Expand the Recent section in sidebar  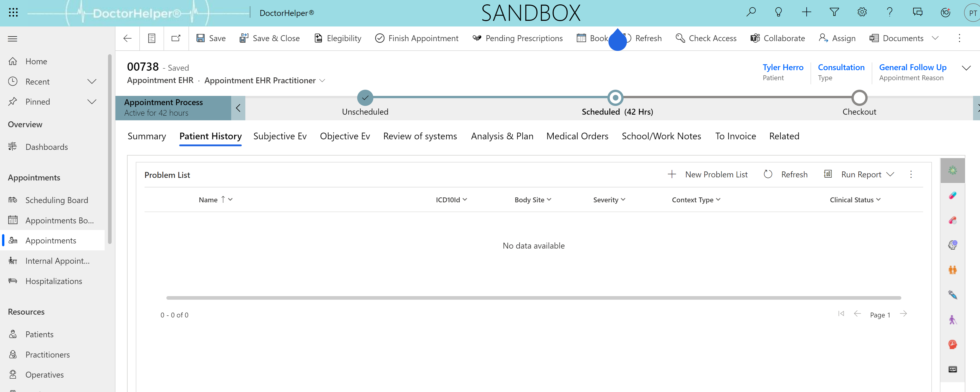pyautogui.click(x=92, y=81)
